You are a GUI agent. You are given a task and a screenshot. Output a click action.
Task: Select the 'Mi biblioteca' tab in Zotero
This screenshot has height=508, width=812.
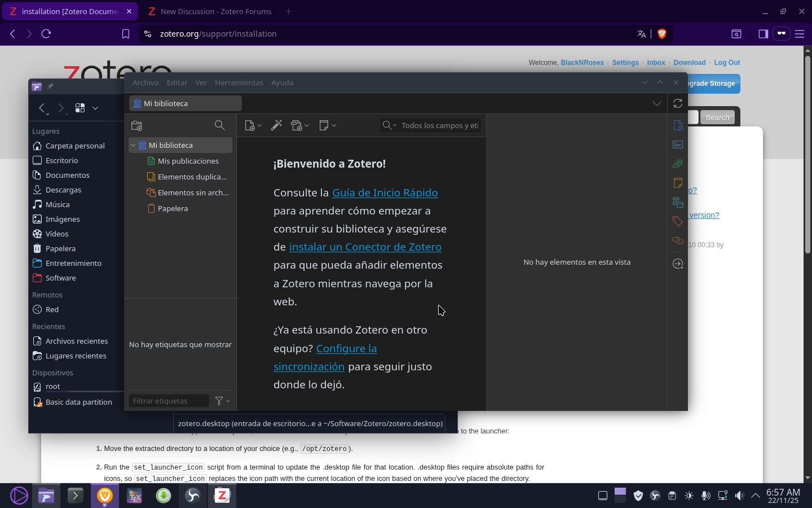coord(186,103)
